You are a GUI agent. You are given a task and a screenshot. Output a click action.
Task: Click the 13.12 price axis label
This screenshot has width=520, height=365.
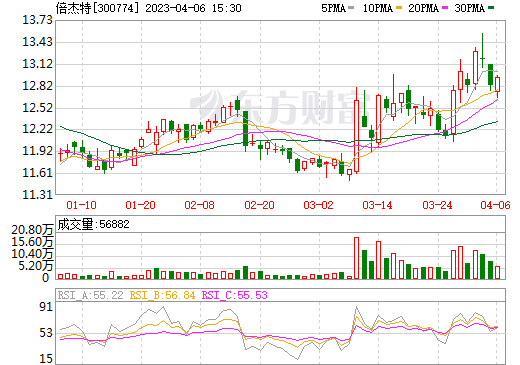point(37,64)
